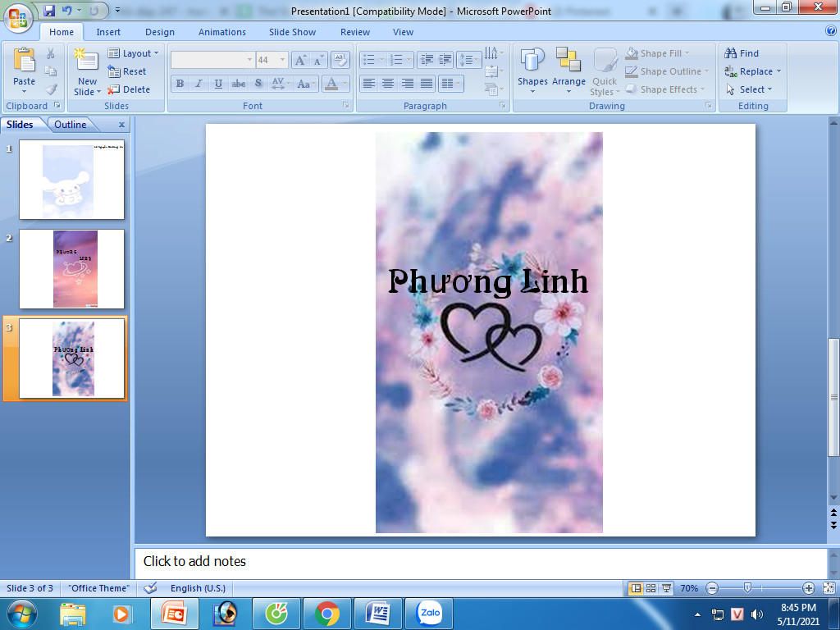Insert a New Slide via its icon
840x630 pixels.
click(86, 60)
